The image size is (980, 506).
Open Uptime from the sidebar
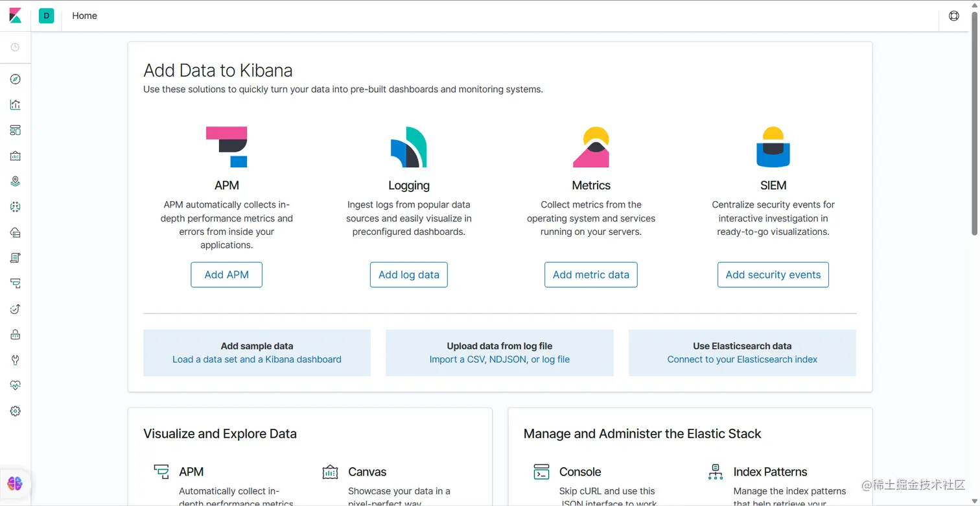(x=16, y=309)
